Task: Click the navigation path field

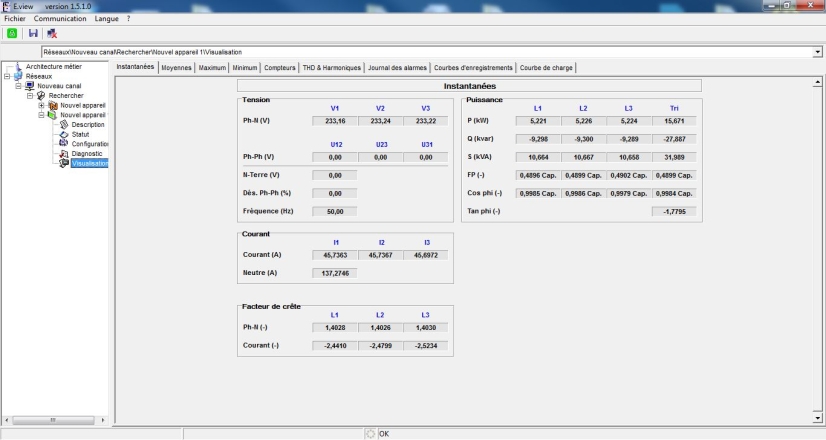Action: 427,52
